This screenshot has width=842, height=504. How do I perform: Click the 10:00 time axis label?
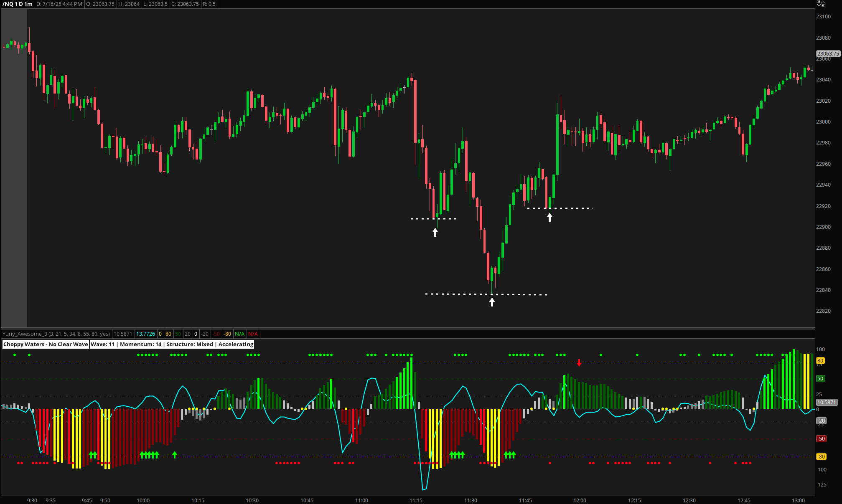143,500
